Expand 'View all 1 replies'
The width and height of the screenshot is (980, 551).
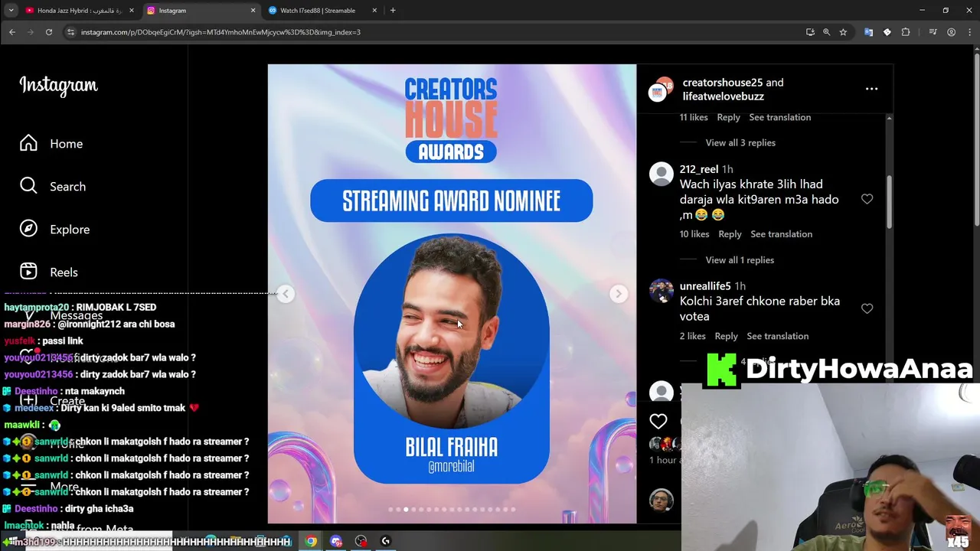click(x=740, y=260)
